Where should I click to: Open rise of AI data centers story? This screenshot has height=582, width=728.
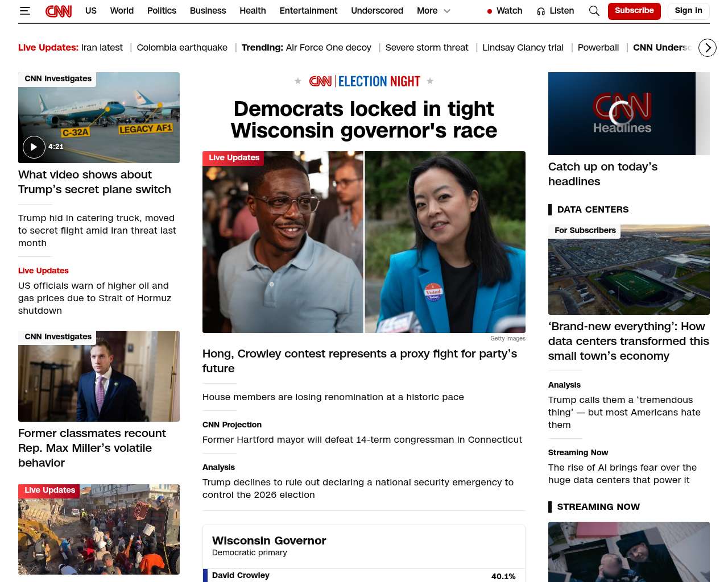(x=622, y=474)
